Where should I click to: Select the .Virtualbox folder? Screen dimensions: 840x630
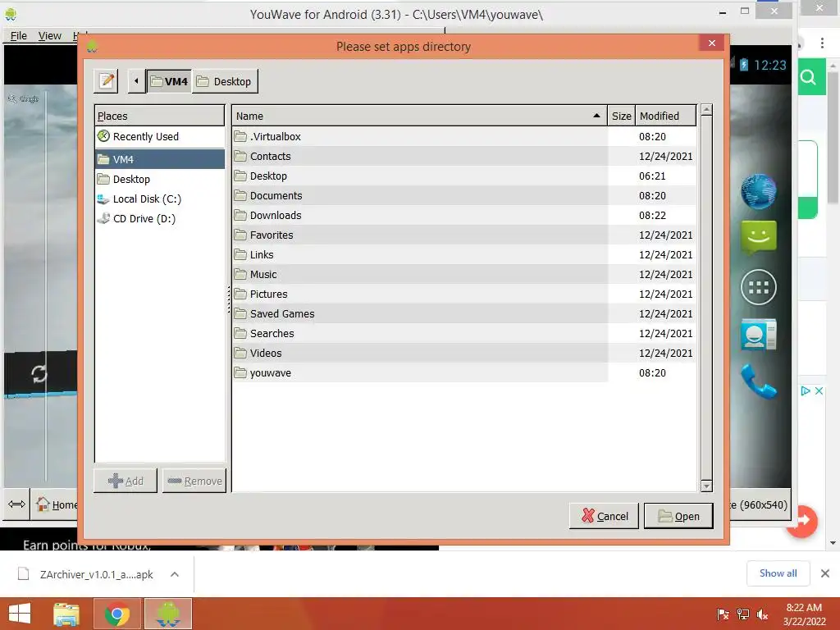coord(464,137)
